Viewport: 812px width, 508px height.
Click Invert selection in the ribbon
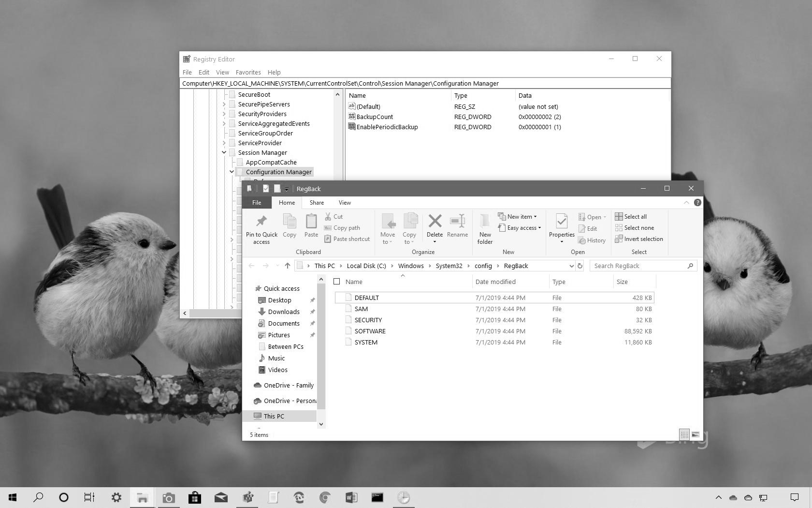[x=639, y=239]
